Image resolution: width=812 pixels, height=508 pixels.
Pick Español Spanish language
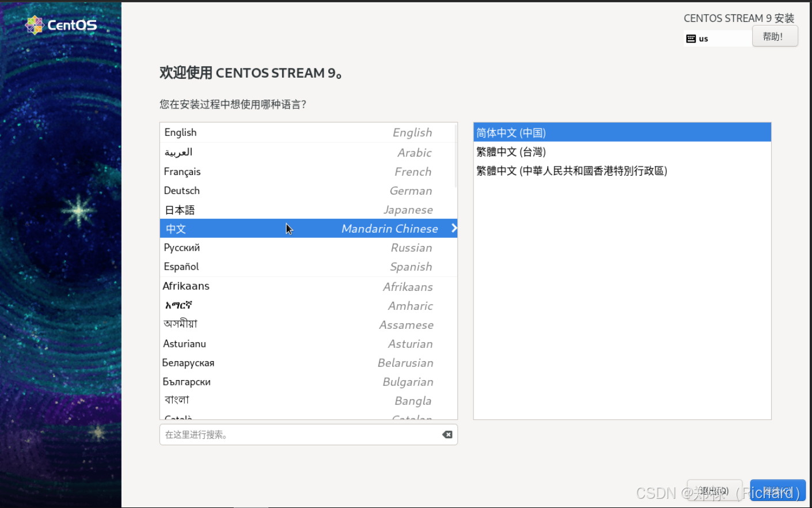point(308,267)
